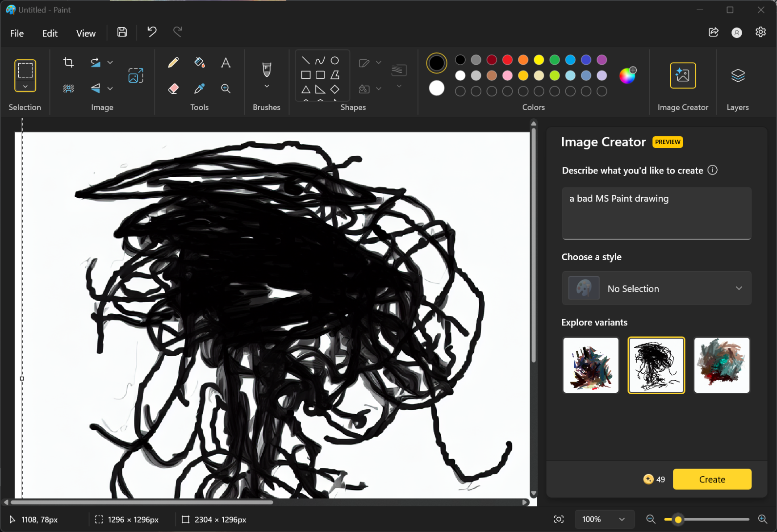The width and height of the screenshot is (777, 532).
Task: Open the File menu
Action: 17,33
